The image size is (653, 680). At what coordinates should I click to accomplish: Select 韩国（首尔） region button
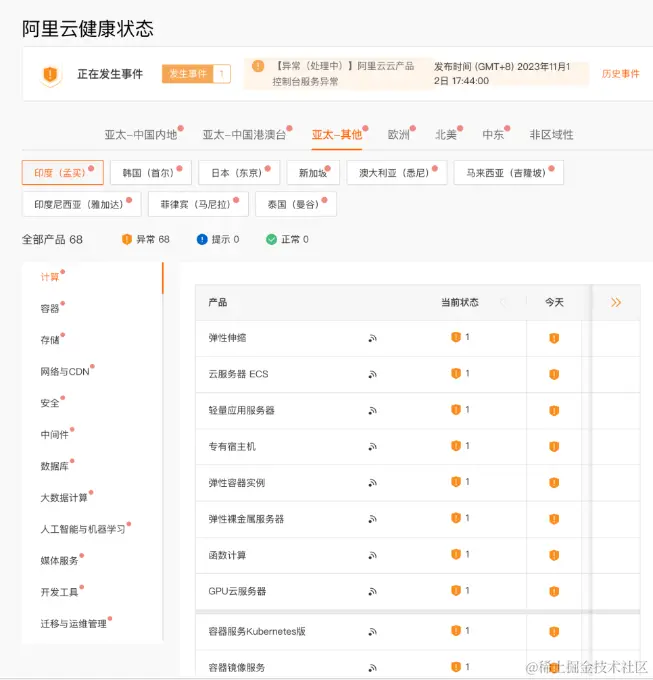(151, 173)
